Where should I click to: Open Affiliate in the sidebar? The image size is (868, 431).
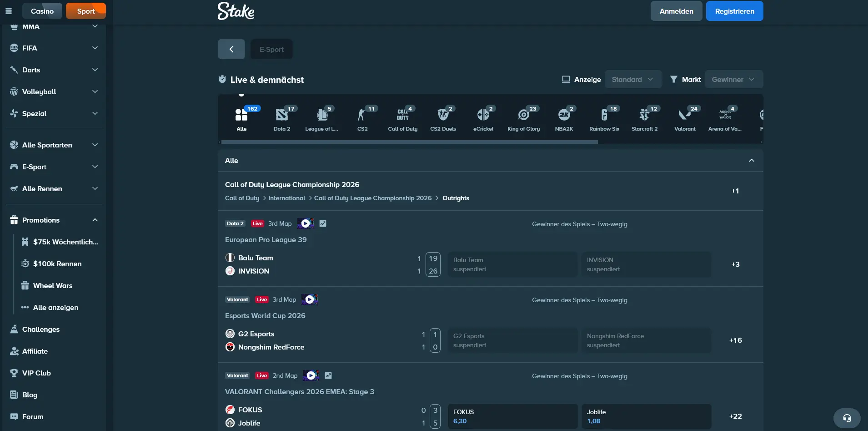click(54, 351)
